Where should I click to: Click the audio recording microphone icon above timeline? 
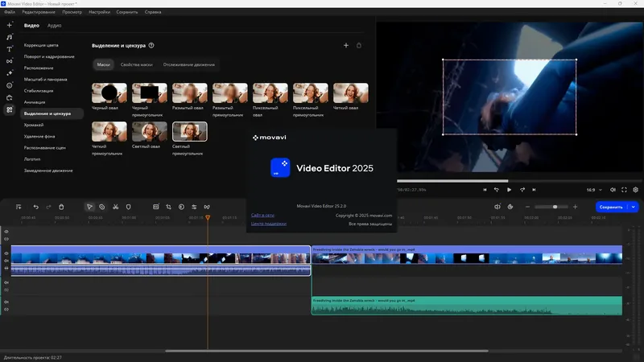[x=497, y=207]
